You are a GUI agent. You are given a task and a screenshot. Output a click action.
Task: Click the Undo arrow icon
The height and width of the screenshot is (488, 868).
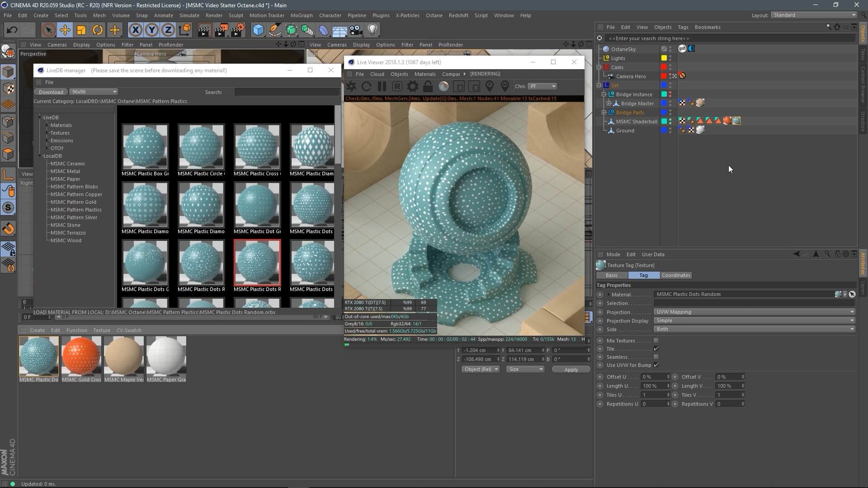(12, 30)
